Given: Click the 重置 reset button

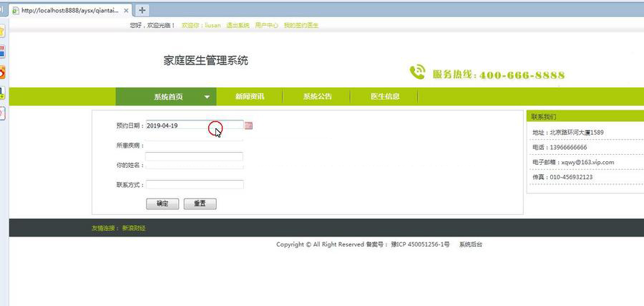Looking at the screenshot, I should click(200, 204).
